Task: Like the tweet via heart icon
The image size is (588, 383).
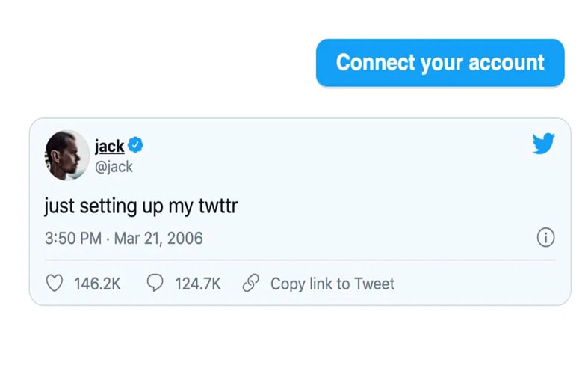Action: pos(55,284)
